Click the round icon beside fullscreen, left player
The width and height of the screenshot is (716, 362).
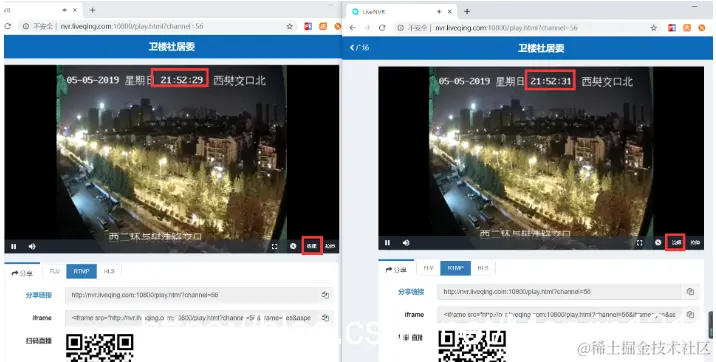click(x=293, y=246)
